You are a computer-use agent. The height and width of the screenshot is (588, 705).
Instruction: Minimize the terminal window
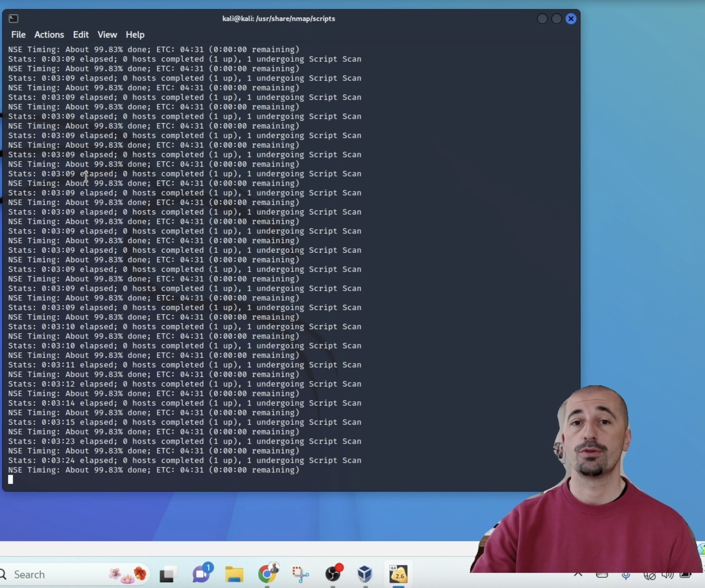pyautogui.click(x=542, y=19)
